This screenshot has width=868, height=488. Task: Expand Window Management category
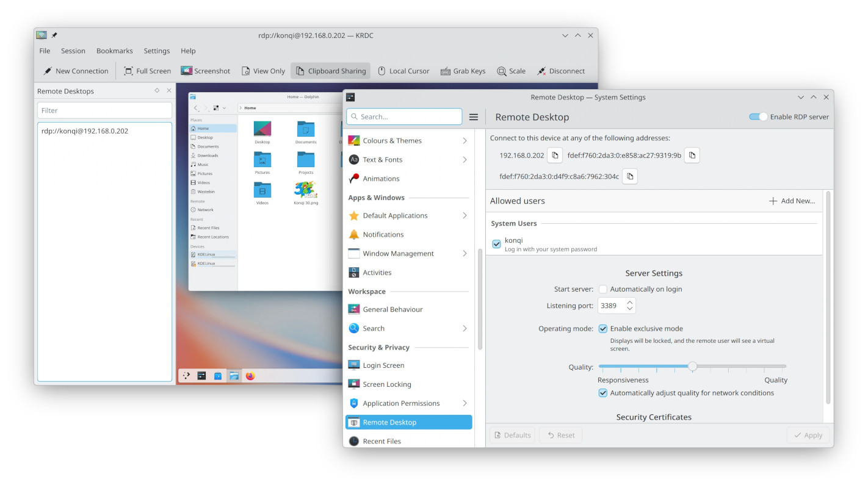[465, 253]
